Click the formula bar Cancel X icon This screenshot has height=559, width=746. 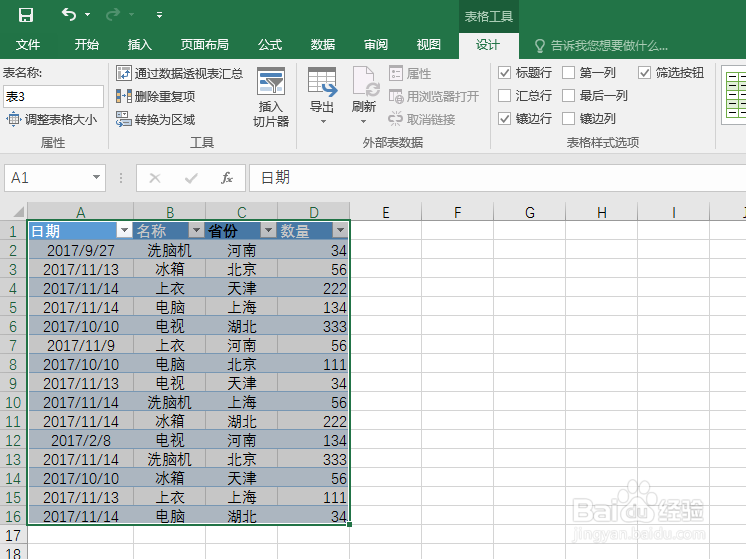[x=155, y=178]
